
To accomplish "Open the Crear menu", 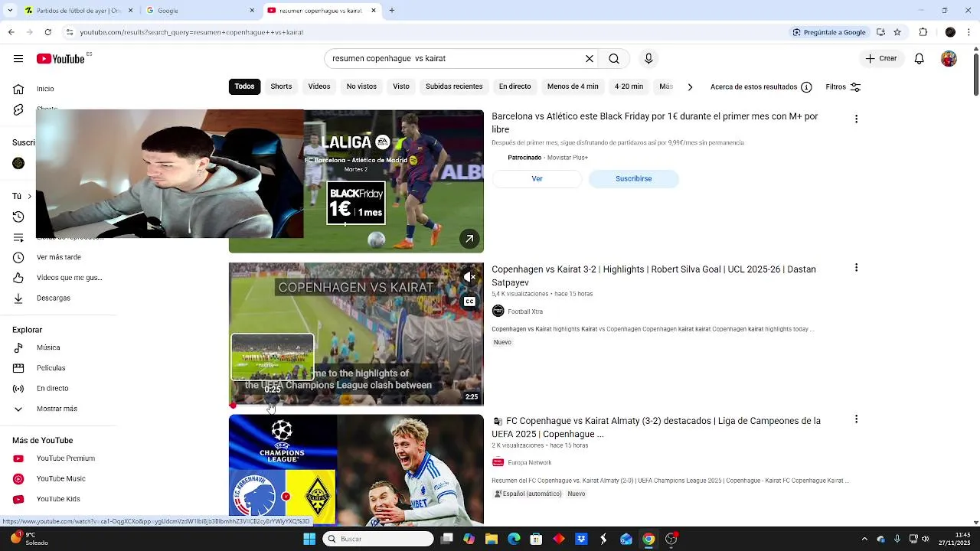I will pyautogui.click(x=881, y=58).
